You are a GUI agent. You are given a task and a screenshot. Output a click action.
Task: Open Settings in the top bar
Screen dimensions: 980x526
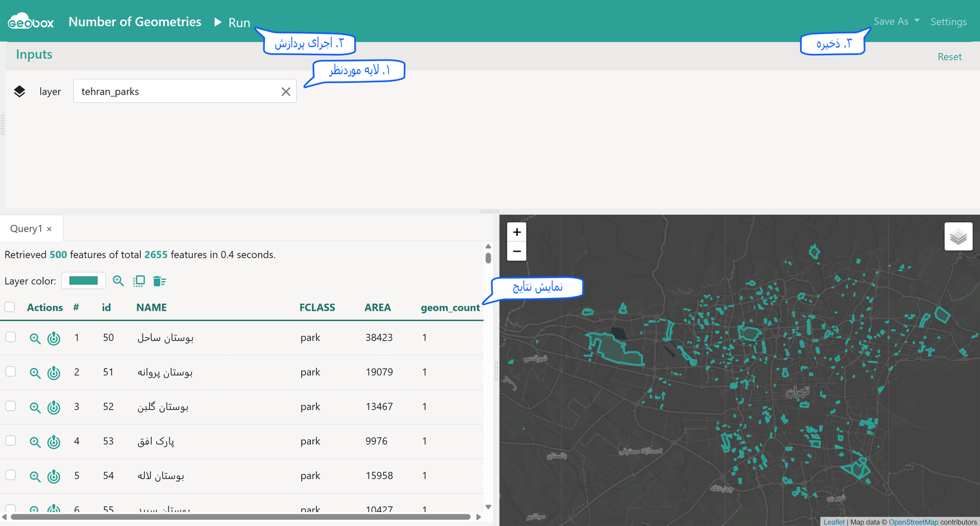(948, 21)
